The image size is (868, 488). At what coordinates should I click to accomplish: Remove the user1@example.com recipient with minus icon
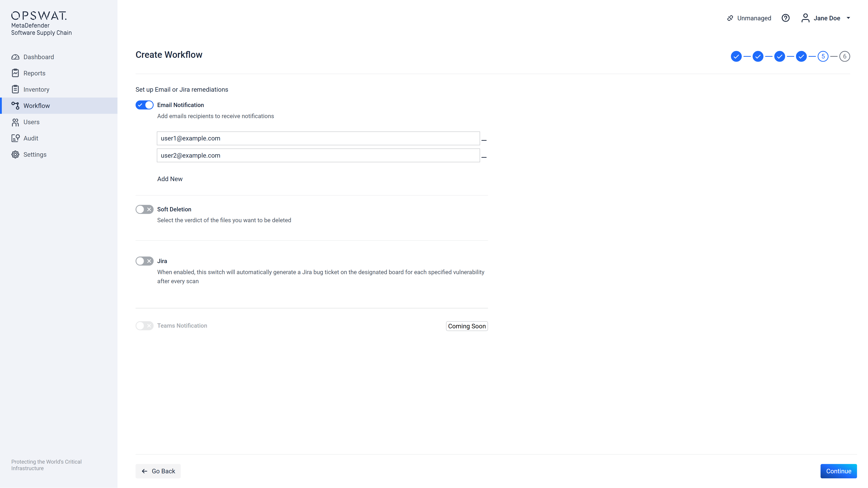pos(484,140)
